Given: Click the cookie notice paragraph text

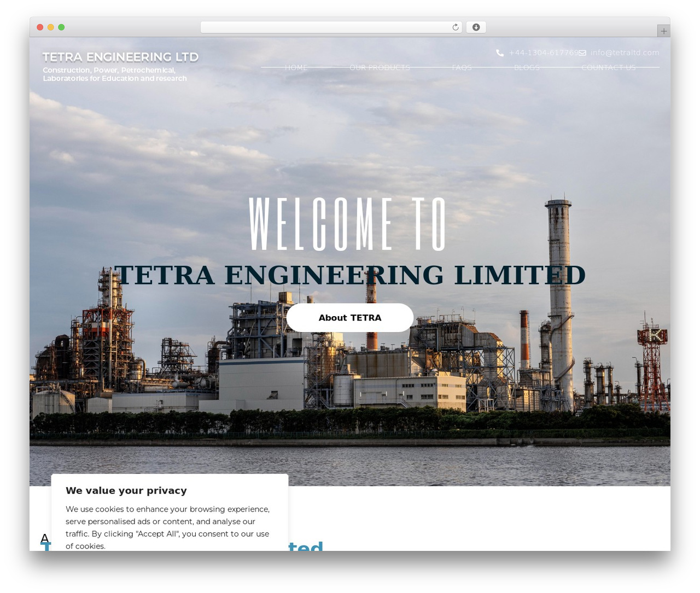Looking at the screenshot, I should (x=167, y=527).
